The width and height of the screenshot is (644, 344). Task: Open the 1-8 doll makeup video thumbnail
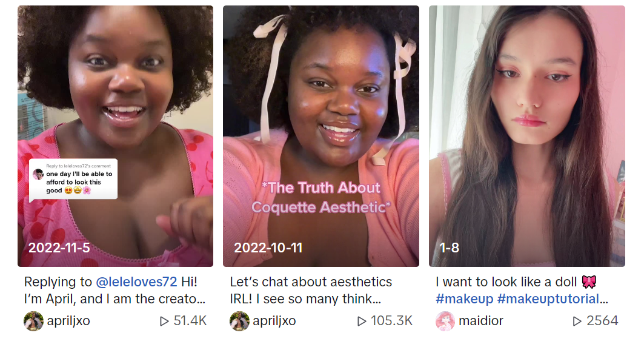tap(527, 136)
